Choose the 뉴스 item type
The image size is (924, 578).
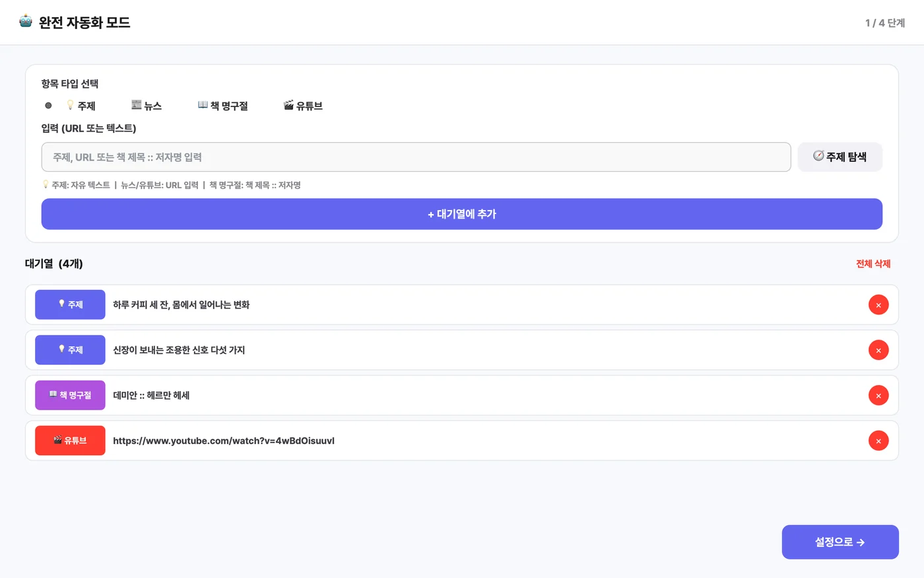coord(147,106)
